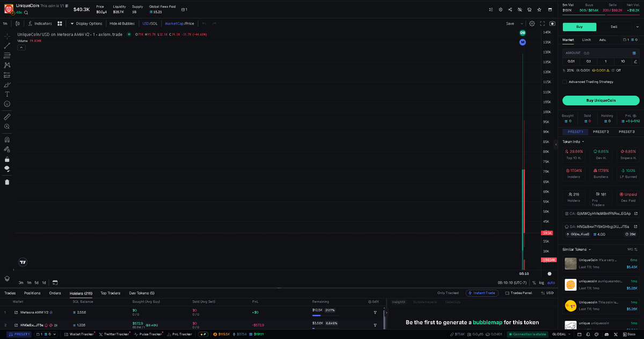Collapse the chart legend with the arrow
Image resolution: width=644 pixels, height=339 pixels.
(x=21, y=47)
